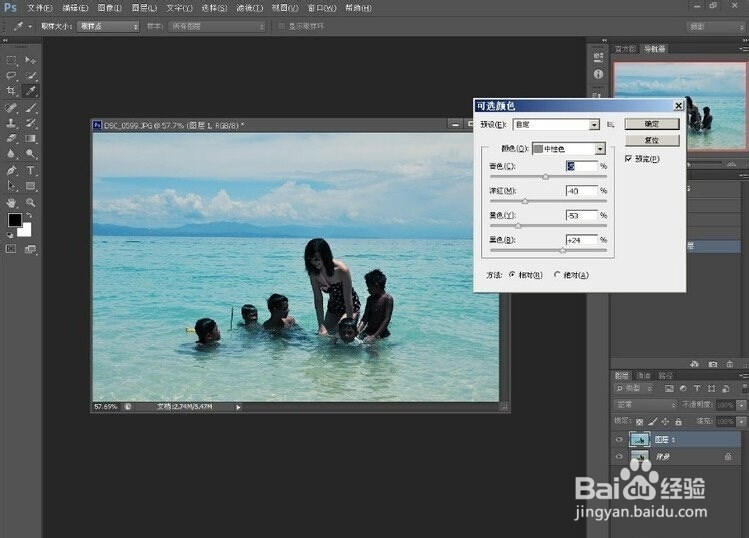Hide the 背景 layer via eye icon
The image size is (749, 538).
point(619,456)
